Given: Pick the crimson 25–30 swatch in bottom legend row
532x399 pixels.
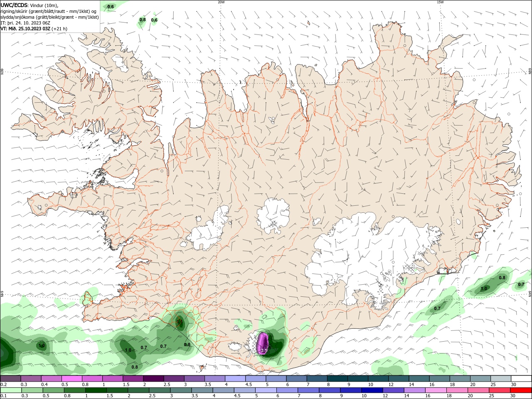Looking at the screenshot, I should point(500,390).
